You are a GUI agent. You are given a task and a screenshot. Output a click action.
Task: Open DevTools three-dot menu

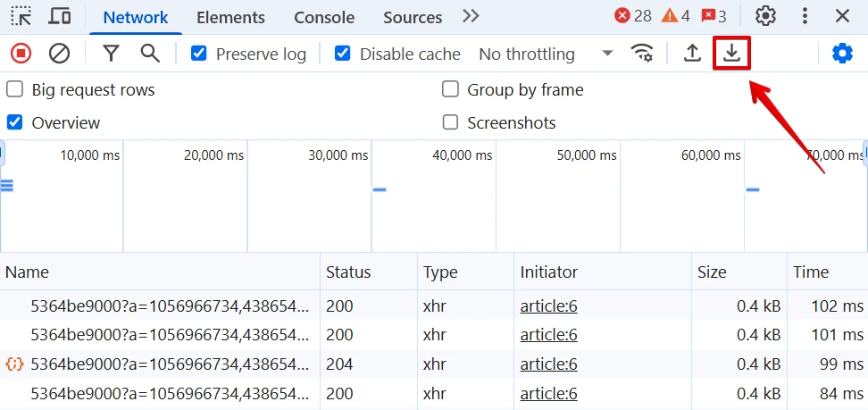pos(805,16)
